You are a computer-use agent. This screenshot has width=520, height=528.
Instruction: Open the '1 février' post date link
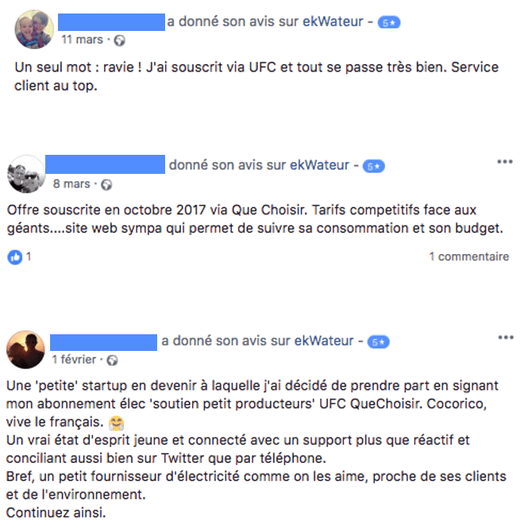click(74, 360)
